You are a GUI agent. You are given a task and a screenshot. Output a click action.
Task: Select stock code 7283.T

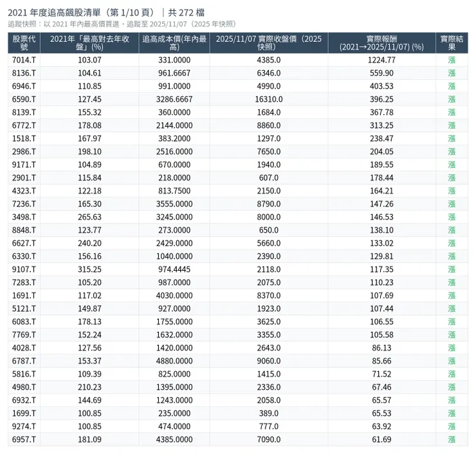24,282
